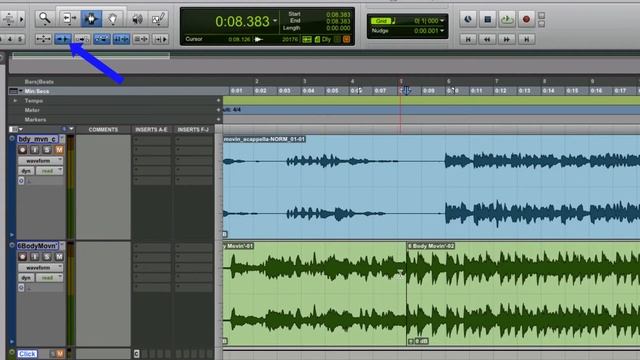Screen dimensions: 640x360
Task: Select the Selector tool
Action: tap(91, 18)
